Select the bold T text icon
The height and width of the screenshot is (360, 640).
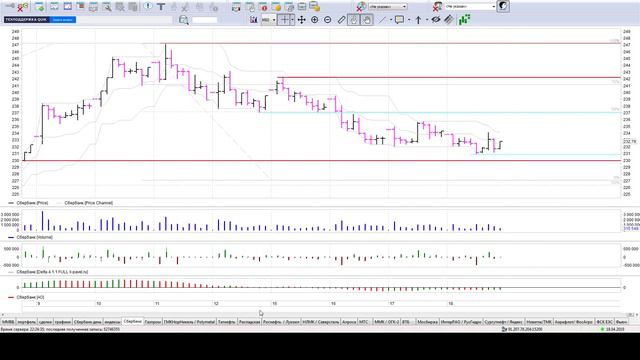pyautogui.click(x=161, y=7)
